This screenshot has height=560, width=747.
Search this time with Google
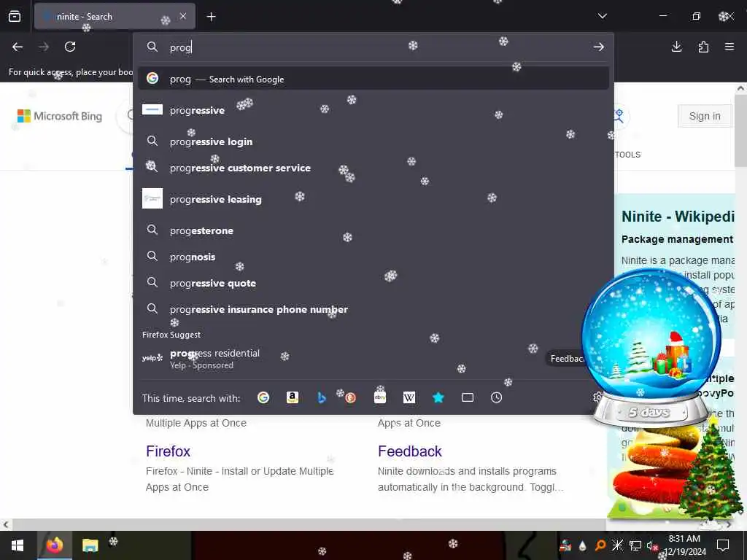[263, 397]
